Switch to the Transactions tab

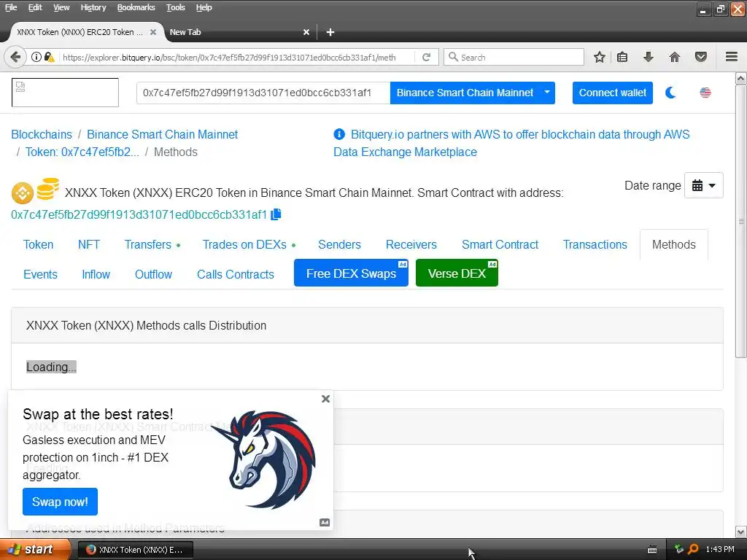595,244
